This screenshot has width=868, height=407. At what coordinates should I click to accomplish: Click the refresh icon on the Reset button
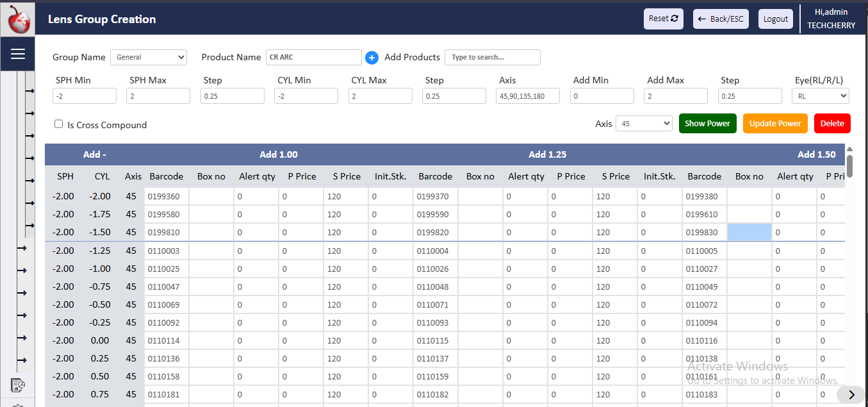coord(674,19)
